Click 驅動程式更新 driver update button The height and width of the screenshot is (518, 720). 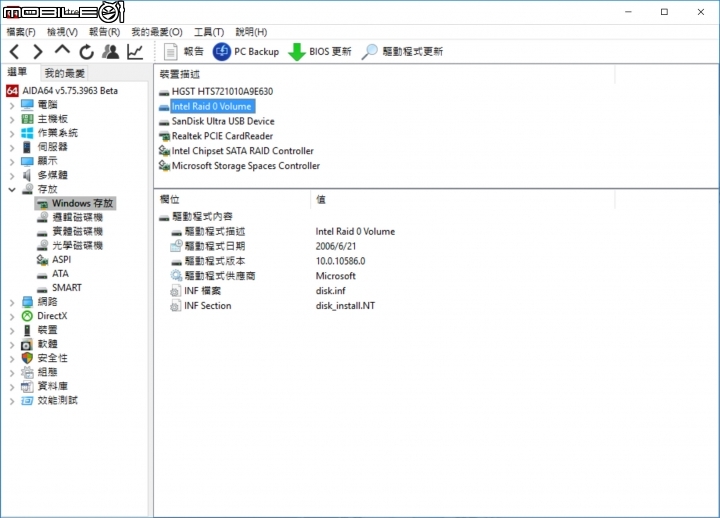pos(402,51)
